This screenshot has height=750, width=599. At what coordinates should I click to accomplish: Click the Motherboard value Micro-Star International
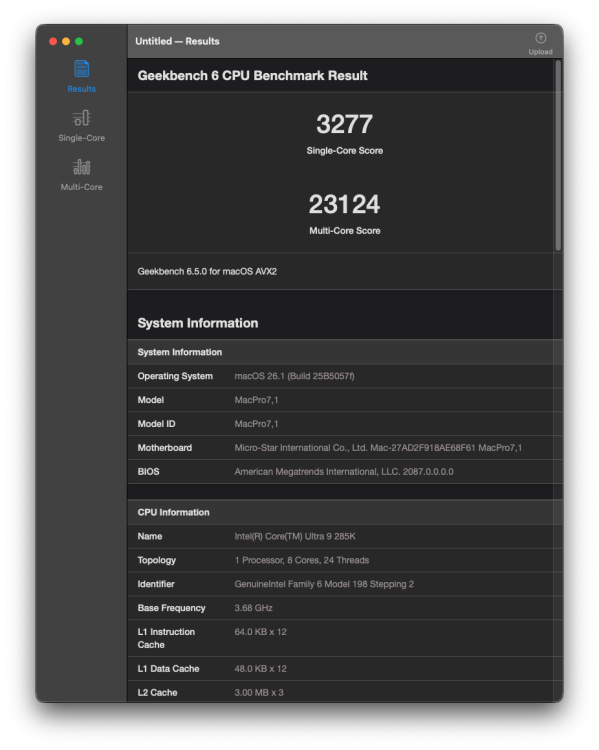pos(378,448)
